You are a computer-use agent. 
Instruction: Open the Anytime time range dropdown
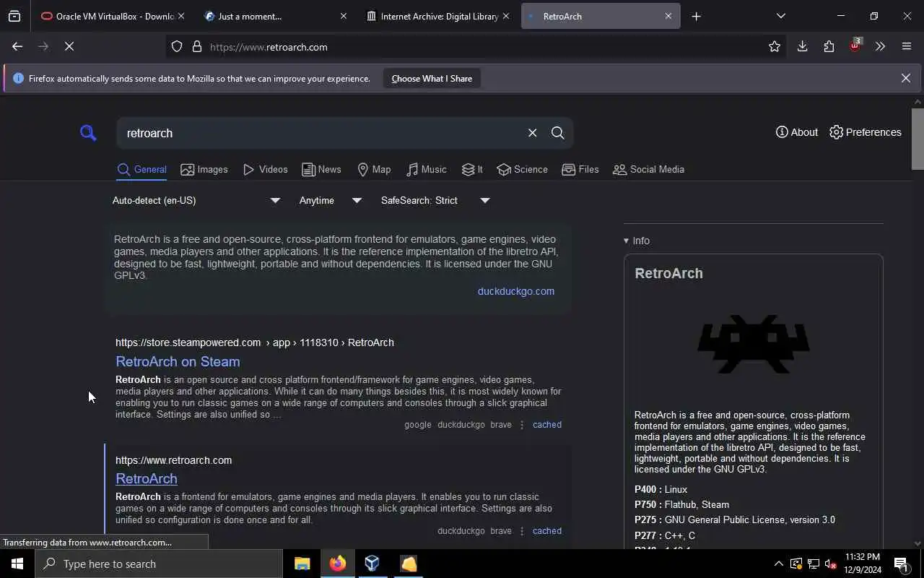[330, 200]
